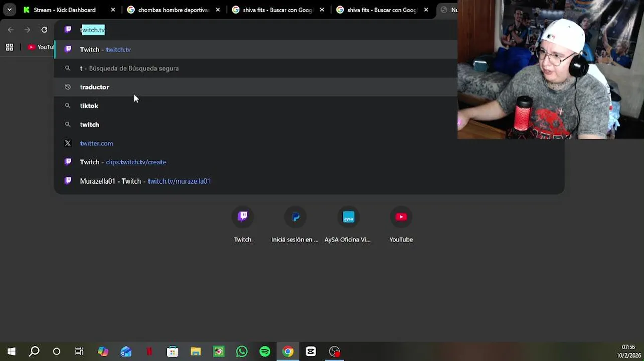Go forward using browser forward arrow
The width and height of the screenshot is (644, 361).
(27, 30)
